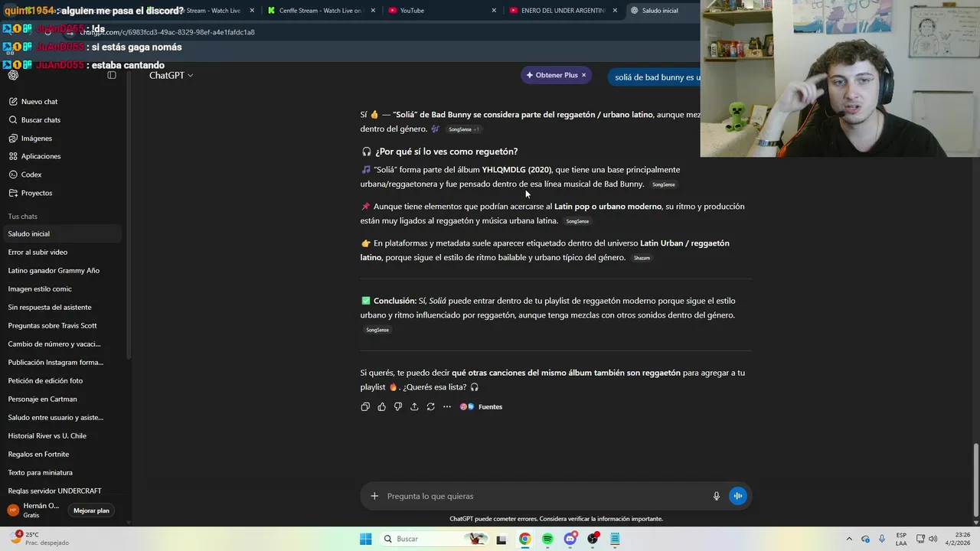Click the chat page vertical scrollbar

975,478
